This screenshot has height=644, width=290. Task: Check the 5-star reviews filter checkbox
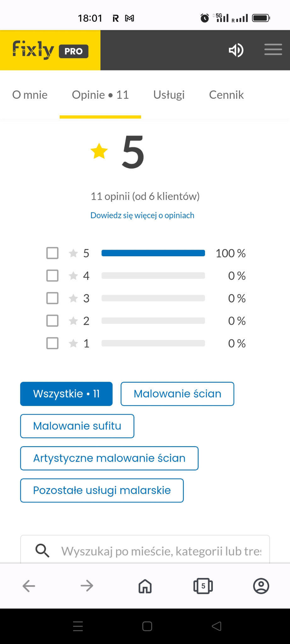(52, 253)
